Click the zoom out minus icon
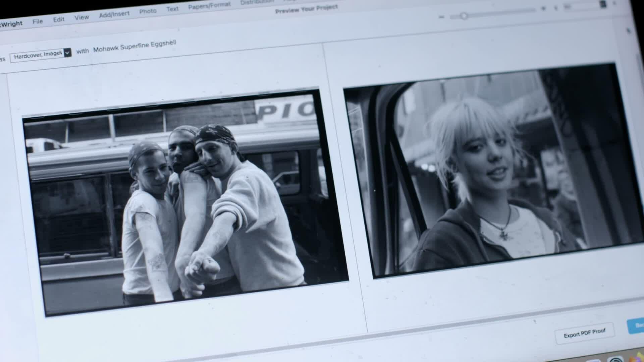Screen dimensions: 644x362 pos(441,17)
